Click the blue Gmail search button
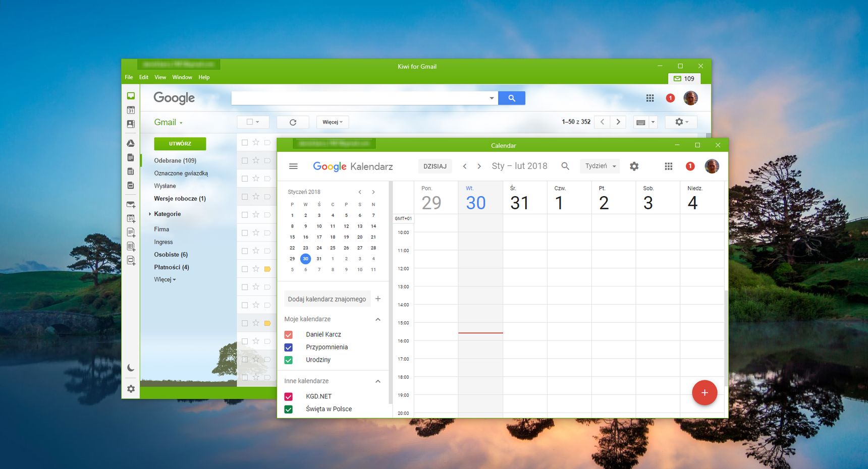 [x=512, y=98]
